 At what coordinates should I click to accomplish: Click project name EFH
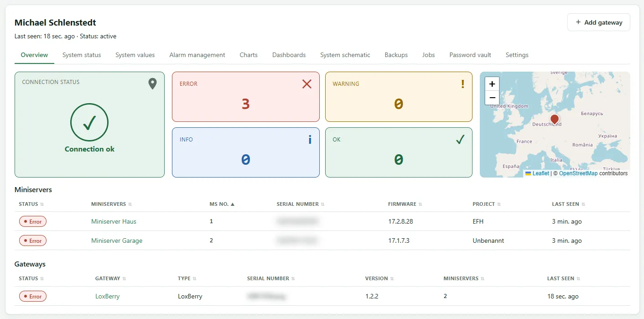pyautogui.click(x=478, y=221)
